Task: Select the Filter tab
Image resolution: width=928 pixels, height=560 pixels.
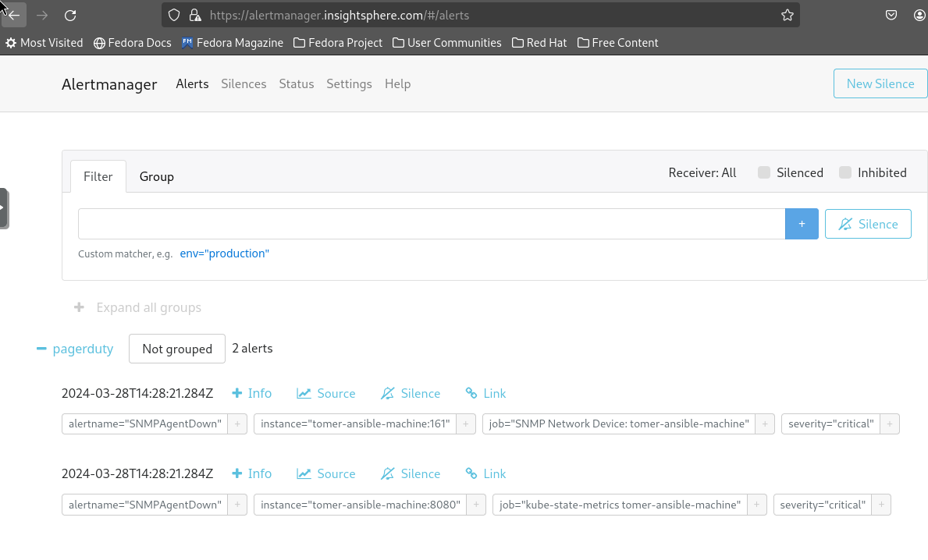Action: coord(98,176)
